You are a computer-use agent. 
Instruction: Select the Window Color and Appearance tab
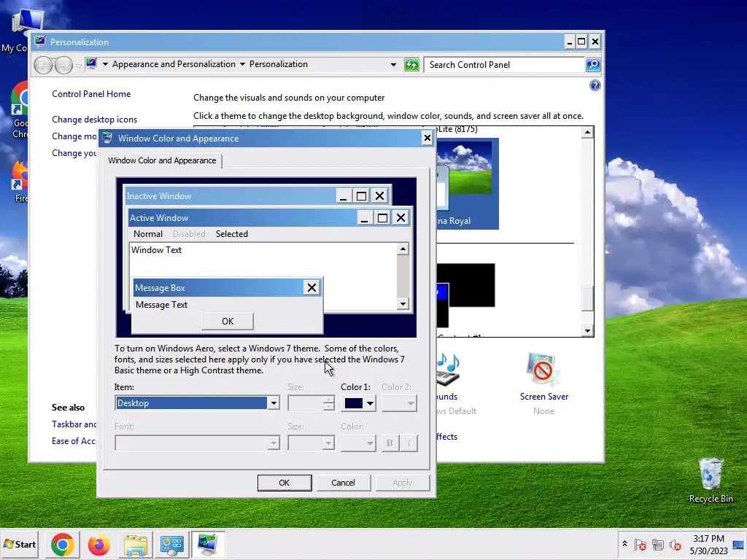point(162,160)
